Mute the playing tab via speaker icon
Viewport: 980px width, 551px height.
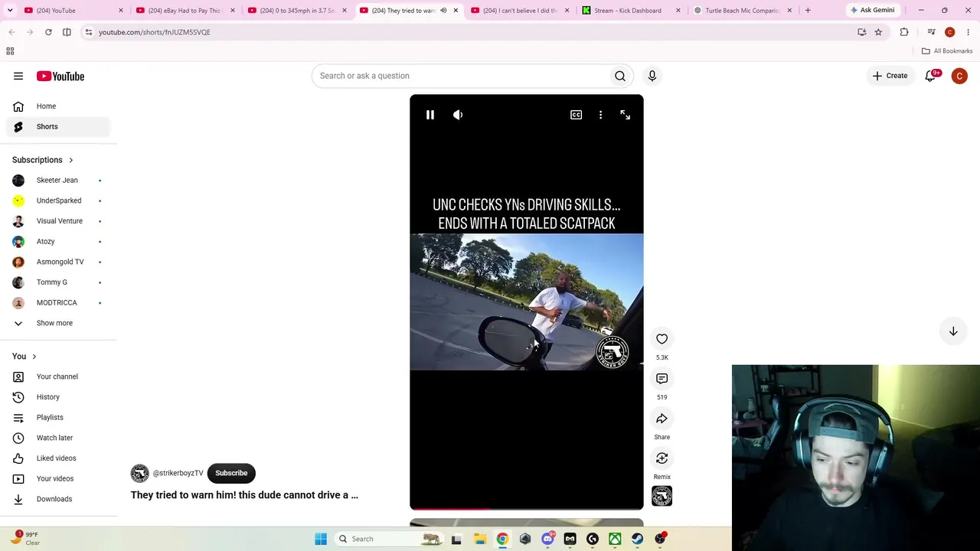(443, 11)
